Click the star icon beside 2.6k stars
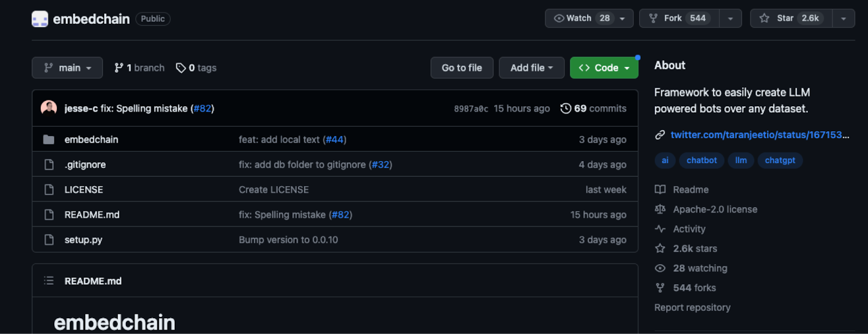Viewport: 868px width, 334px height. click(x=660, y=248)
